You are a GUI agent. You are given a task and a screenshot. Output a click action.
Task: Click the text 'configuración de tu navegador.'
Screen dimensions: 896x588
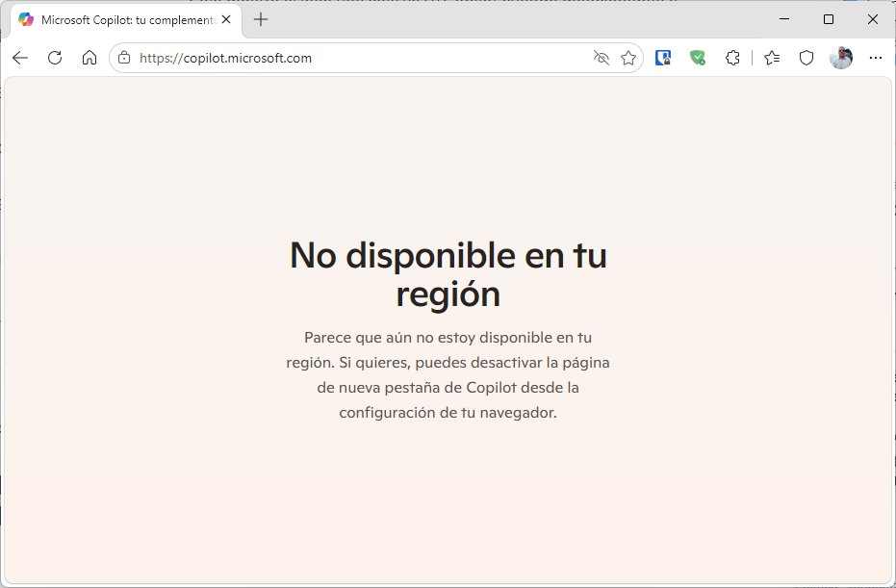[x=448, y=413]
